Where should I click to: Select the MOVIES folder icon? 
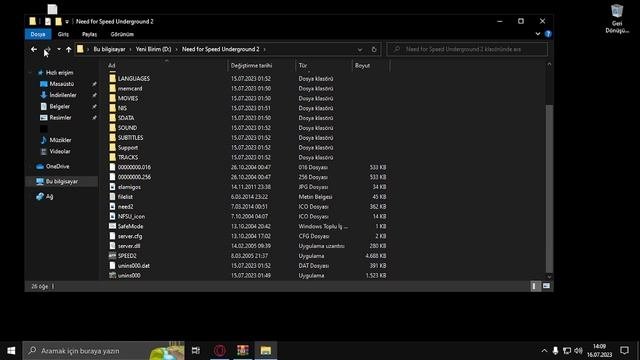(113, 98)
